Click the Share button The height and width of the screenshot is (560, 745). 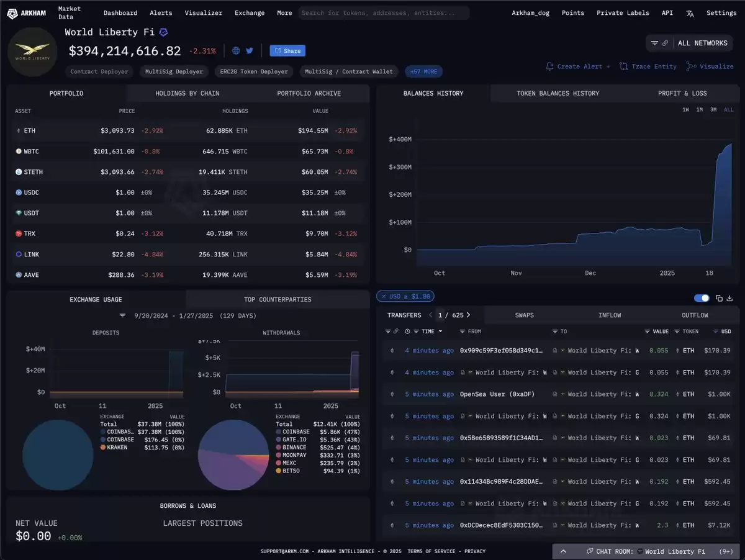pos(287,51)
